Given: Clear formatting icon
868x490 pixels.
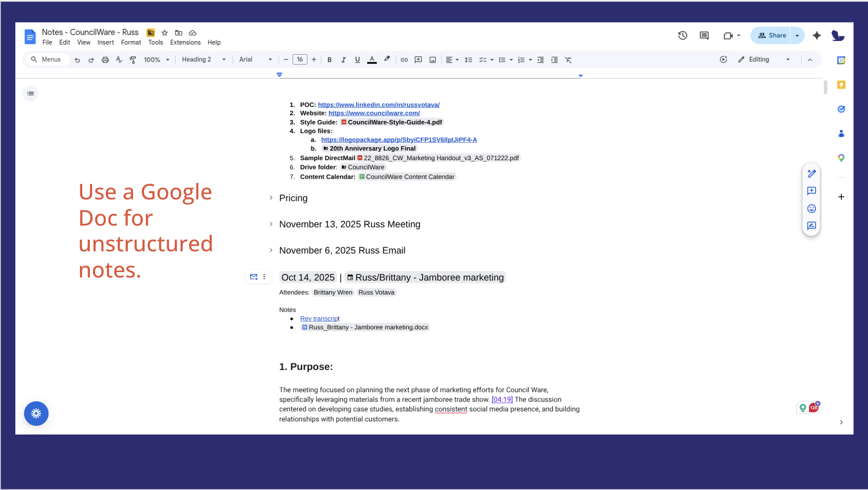Looking at the screenshot, I should pyautogui.click(x=568, y=60).
